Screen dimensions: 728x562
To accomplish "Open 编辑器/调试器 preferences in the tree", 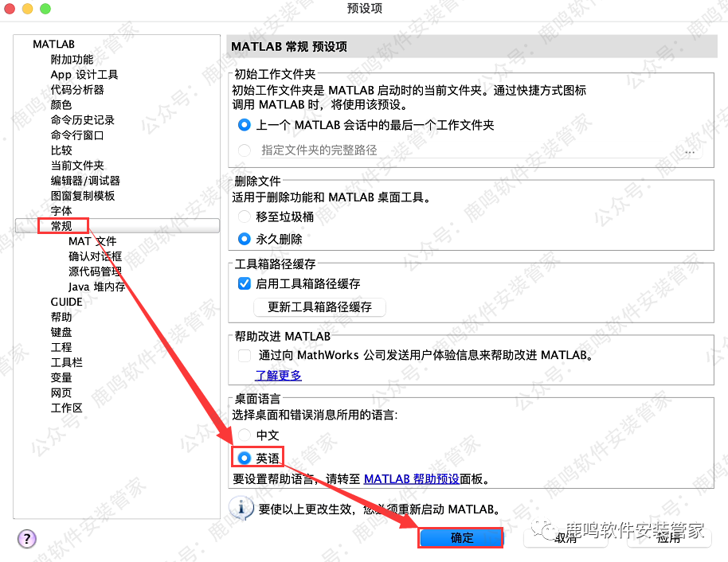I will pyautogui.click(x=85, y=181).
